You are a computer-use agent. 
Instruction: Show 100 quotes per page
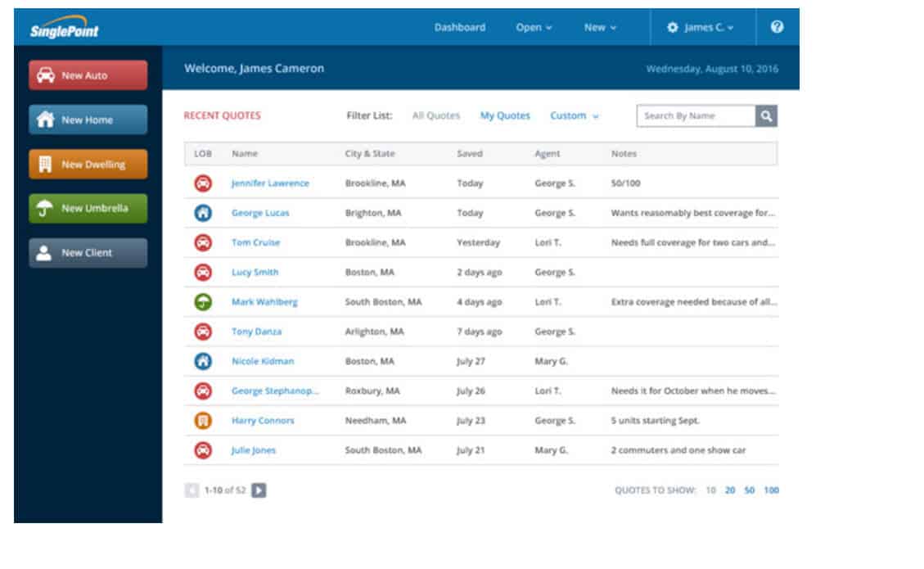coord(772,490)
